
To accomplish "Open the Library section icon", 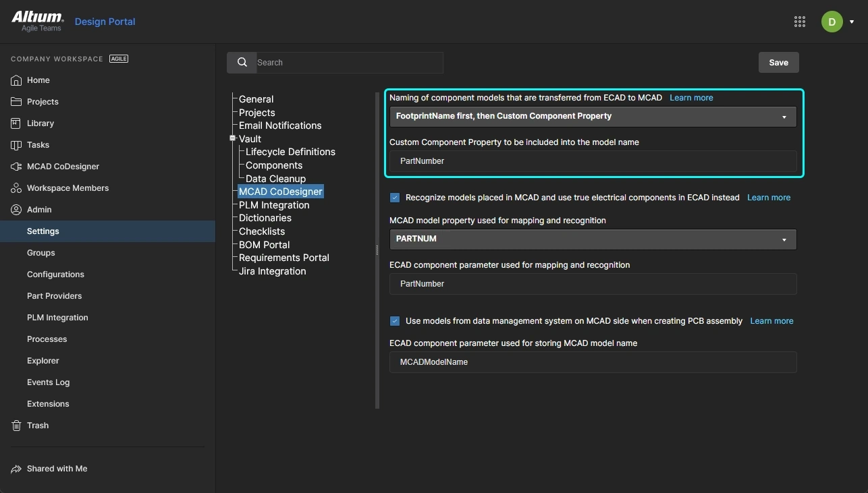I will (x=16, y=123).
